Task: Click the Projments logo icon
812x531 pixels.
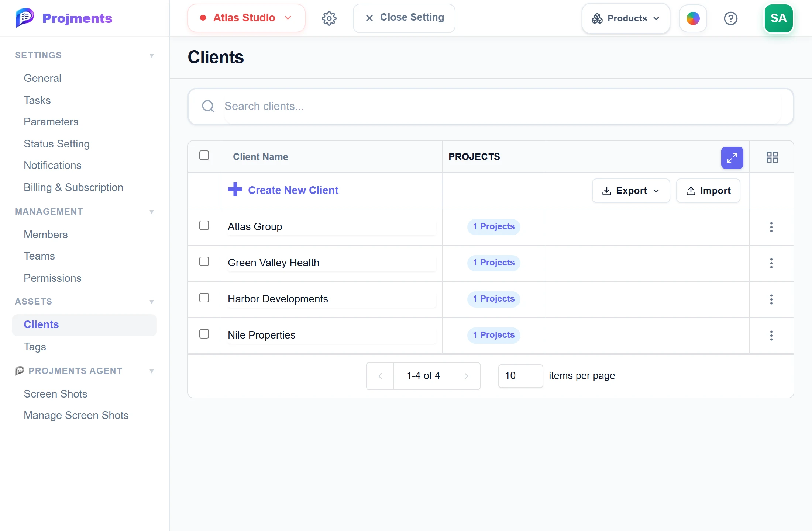Action: point(25,18)
